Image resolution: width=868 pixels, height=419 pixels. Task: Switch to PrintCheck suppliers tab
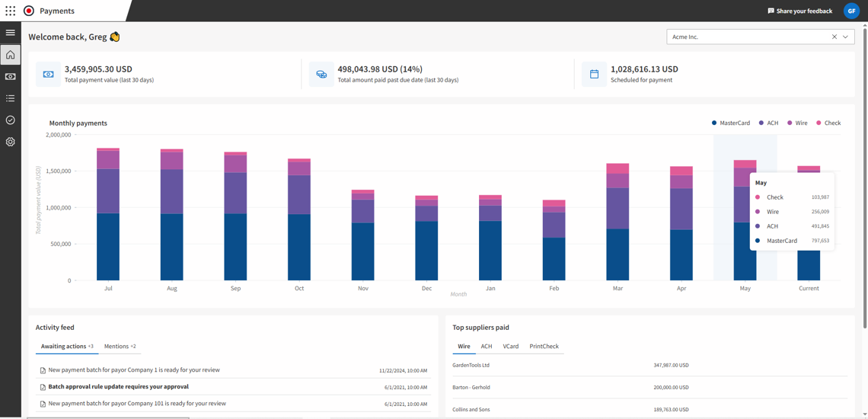tap(544, 347)
